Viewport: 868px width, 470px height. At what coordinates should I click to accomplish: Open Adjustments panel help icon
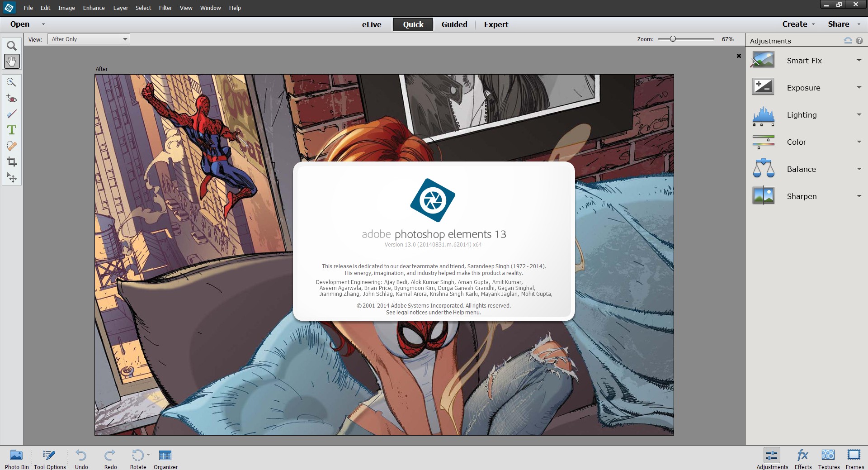[x=859, y=41]
